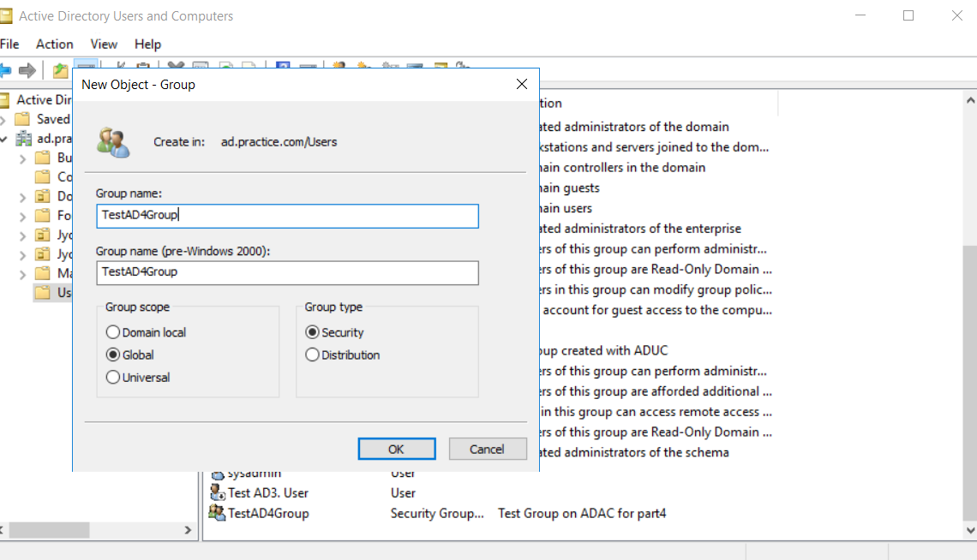Collapse the ad.pra domain node
The width and height of the screenshot is (977, 560).
click(x=3, y=139)
